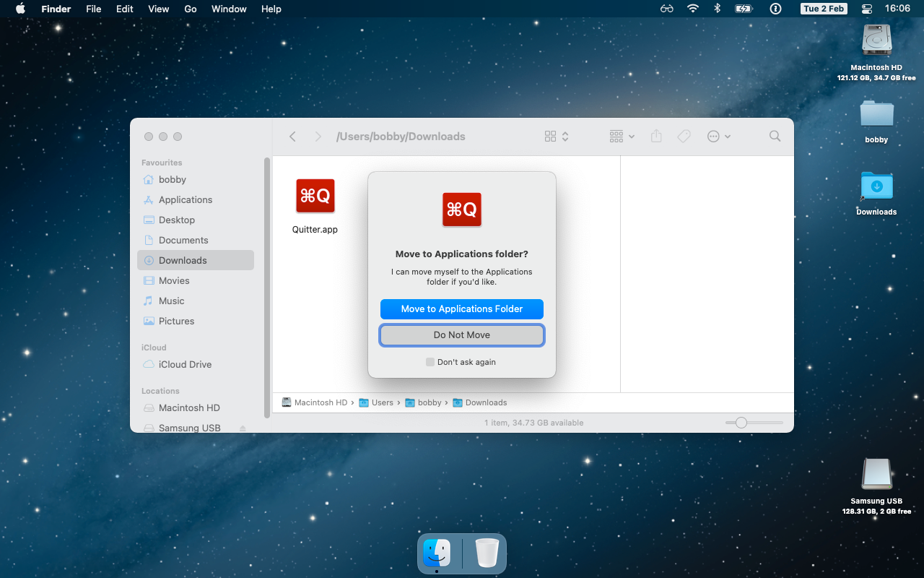This screenshot has width=924, height=578.
Task: Open the Finder menu
Action: 56,9
